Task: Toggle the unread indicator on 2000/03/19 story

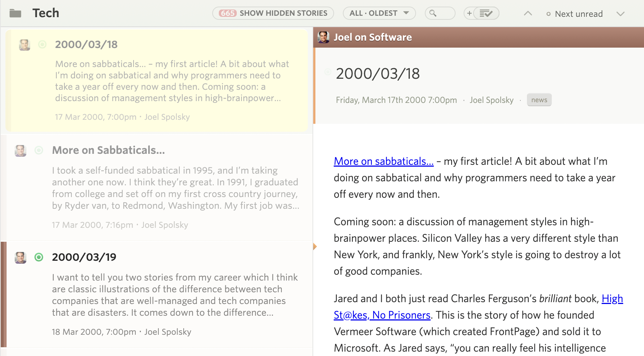Action: point(38,257)
